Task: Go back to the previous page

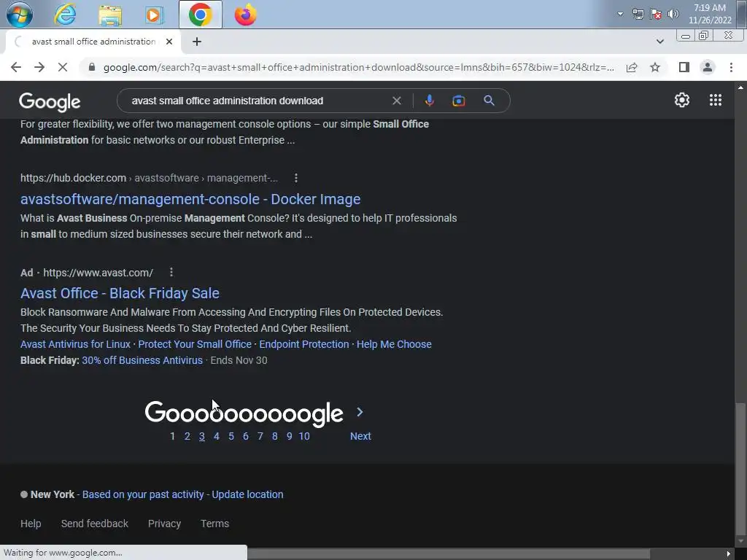Action: (16, 67)
